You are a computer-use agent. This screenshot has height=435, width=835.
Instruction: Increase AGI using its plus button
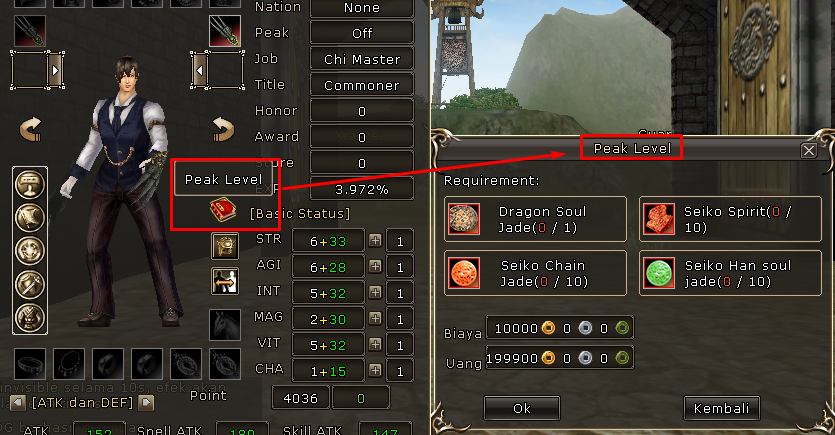click(375, 267)
